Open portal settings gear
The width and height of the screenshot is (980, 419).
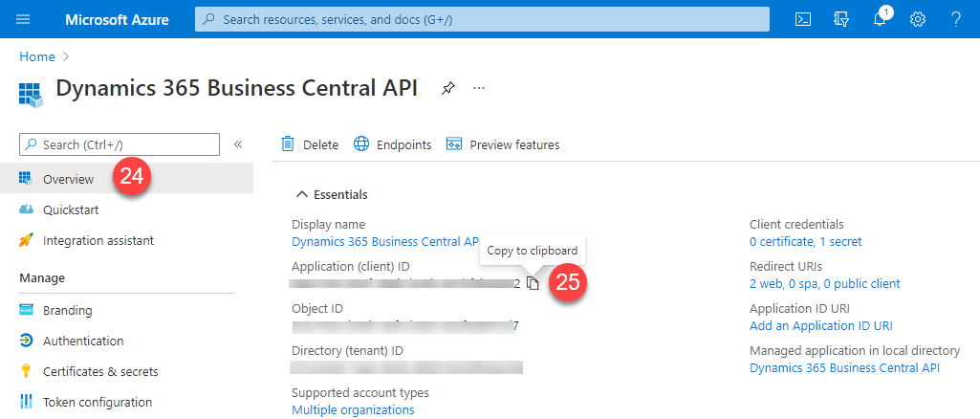coord(918,19)
